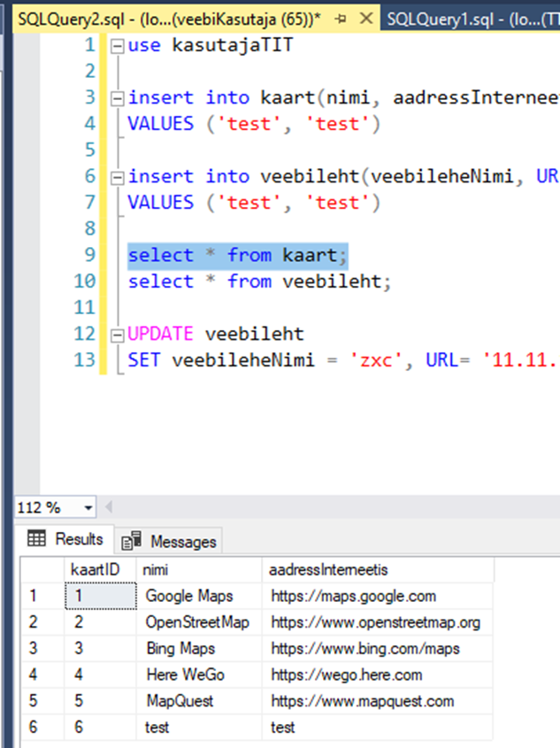Click the Google Maps cell
The image size is (560, 748).
(188, 596)
